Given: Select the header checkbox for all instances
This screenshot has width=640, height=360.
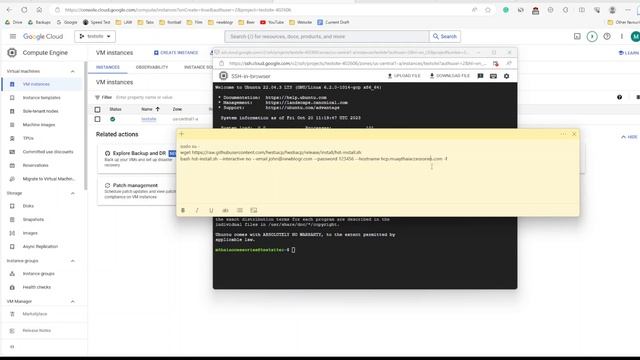Looking at the screenshot, I should pyautogui.click(x=97, y=109).
